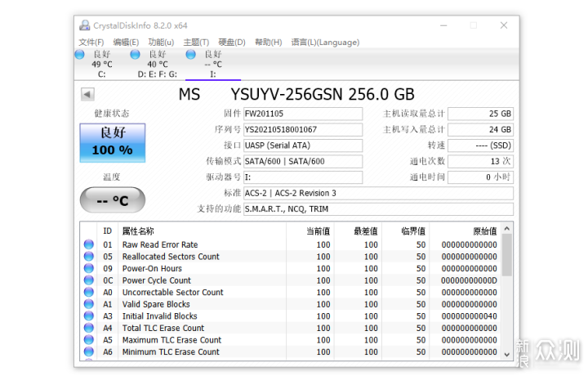Click the serial number field YS20210518001067
The width and height of the screenshot is (588, 376).
[x=303, y=129]
